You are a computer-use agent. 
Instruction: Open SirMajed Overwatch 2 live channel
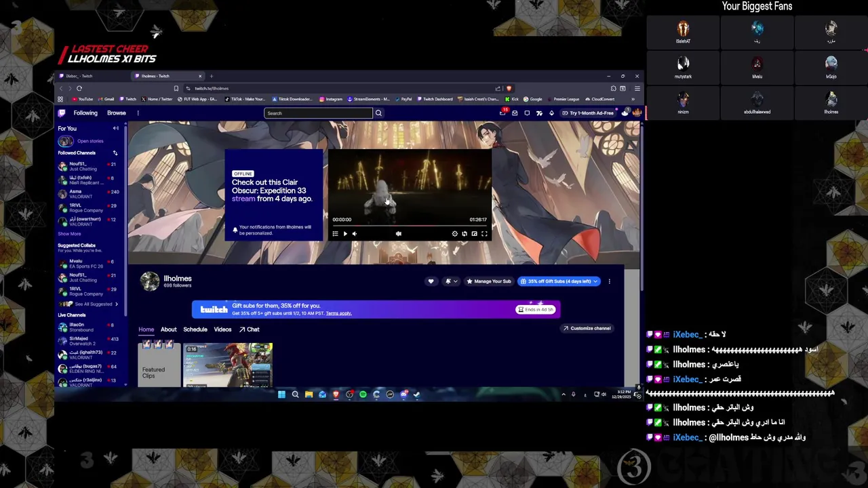point(87,341)
